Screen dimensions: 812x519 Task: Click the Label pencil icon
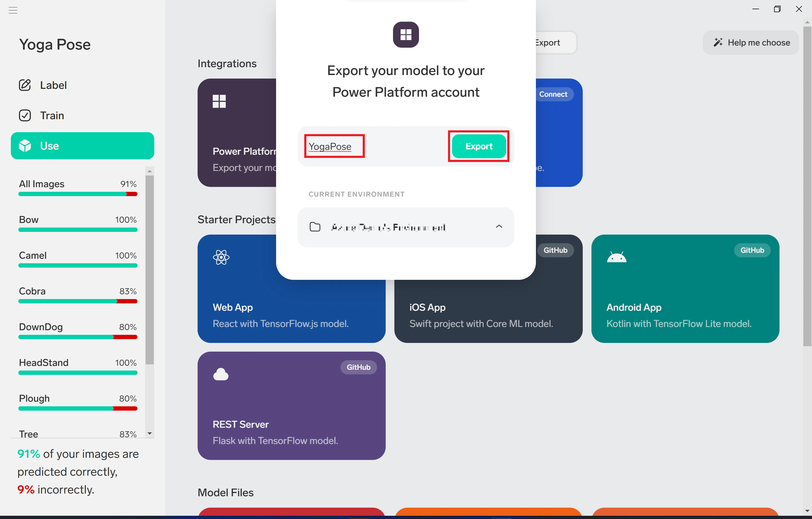(25, 85)
